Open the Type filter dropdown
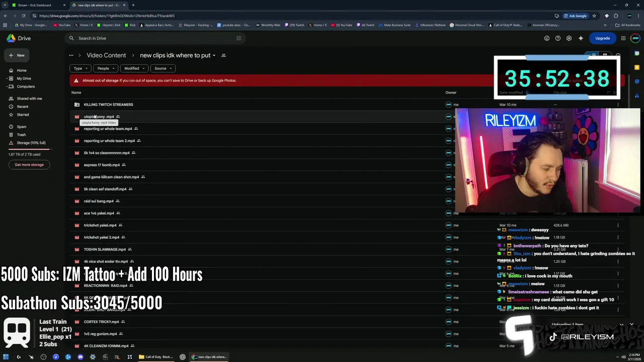The width and height of the screenshot is (644, 362). (x=80, y=68)
